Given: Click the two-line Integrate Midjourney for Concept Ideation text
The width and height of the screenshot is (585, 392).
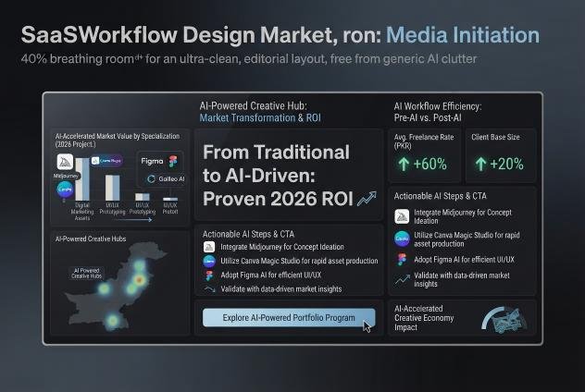Looking at the screenshot, I should pyautogui.click(x=463, y=216).
